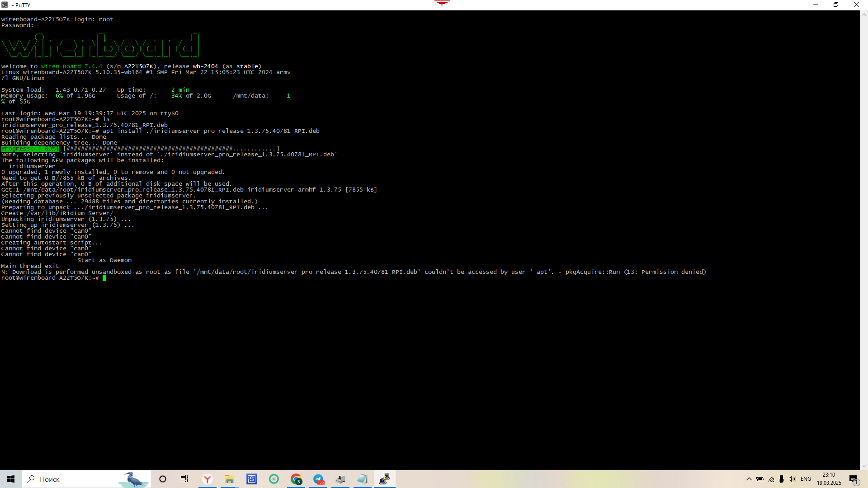Click the 'ls' command line
Screen dimensions: 868x488
[55, 119]
